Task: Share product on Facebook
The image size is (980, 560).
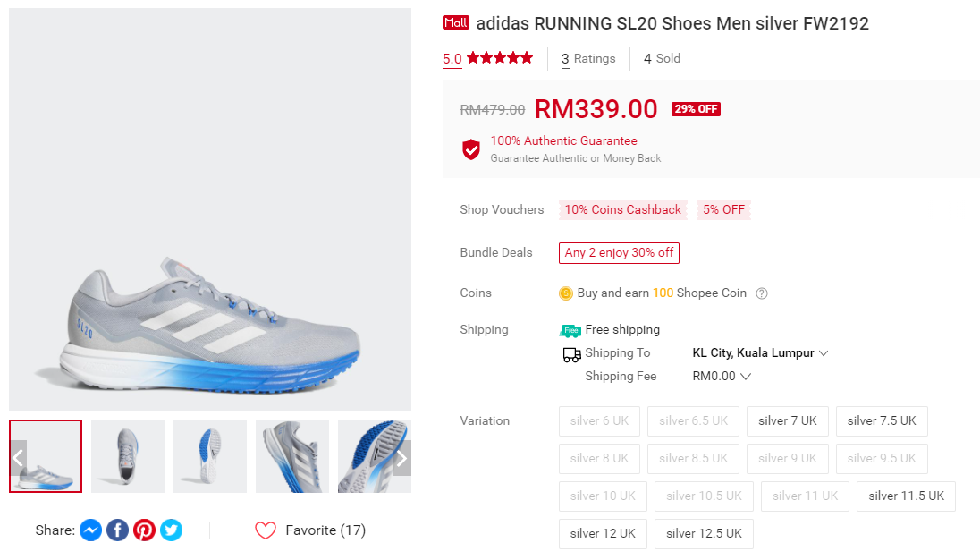Action: pyautogui.click(x=117, y=530)
